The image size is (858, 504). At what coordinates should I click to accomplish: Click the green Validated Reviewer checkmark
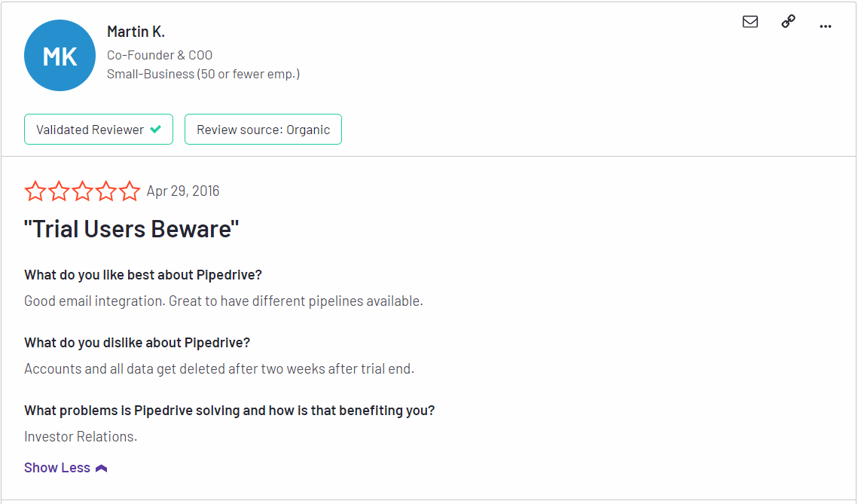pyautogui.click(x=156, y=129)
